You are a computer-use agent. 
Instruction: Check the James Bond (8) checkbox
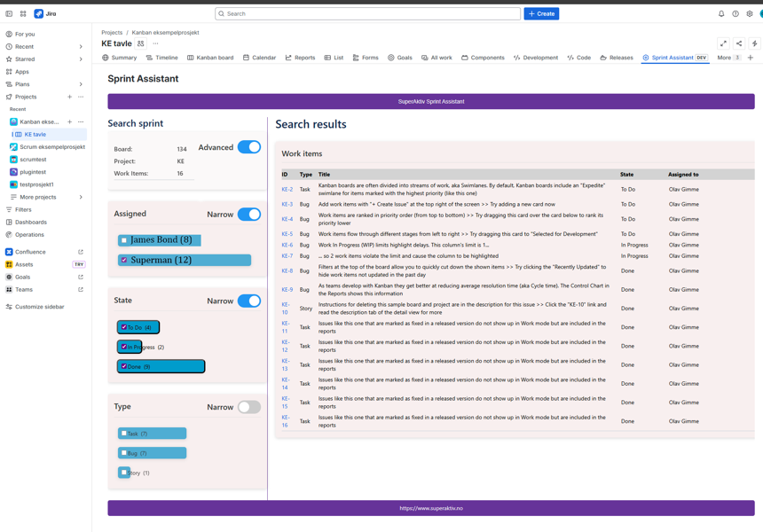[124, 240]
